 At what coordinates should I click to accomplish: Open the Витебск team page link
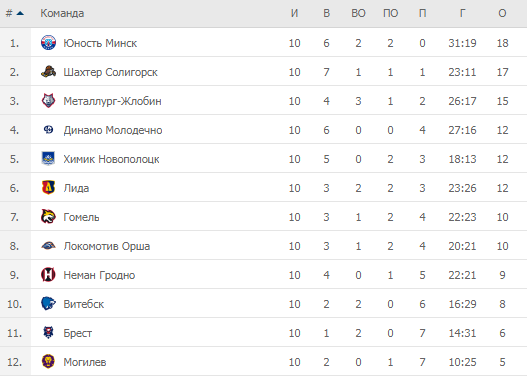84,304
